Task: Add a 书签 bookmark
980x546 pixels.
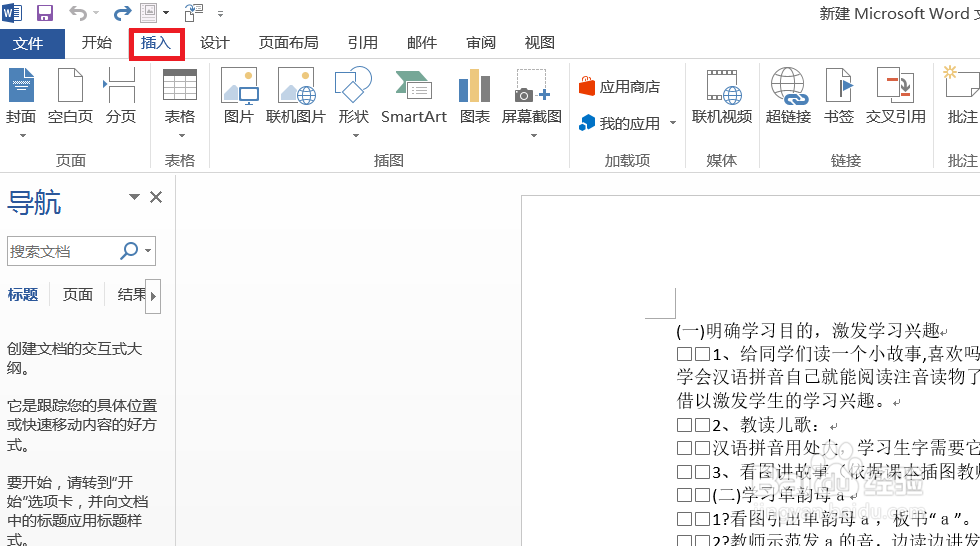Action: point(839,96)
